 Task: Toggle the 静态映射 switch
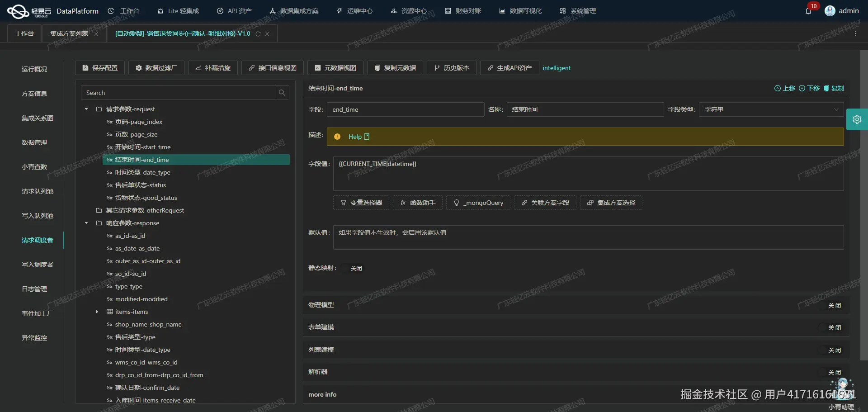[353, 268]
